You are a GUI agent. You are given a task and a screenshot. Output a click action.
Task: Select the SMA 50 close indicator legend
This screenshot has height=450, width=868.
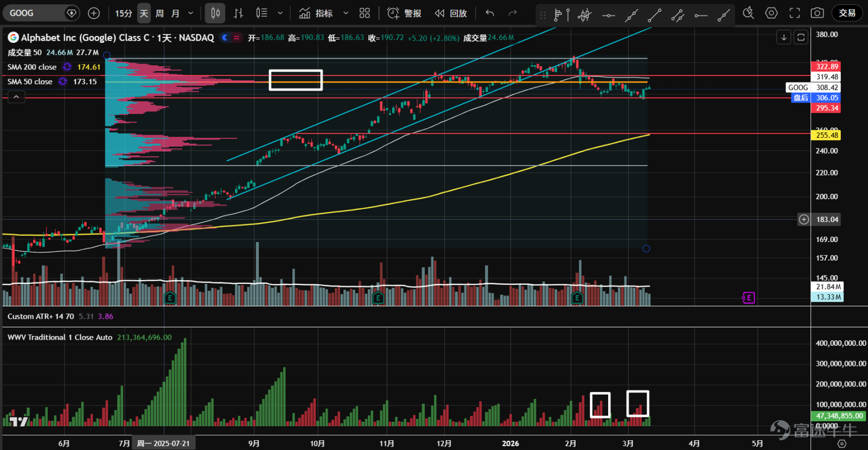[x=30, y=82]
